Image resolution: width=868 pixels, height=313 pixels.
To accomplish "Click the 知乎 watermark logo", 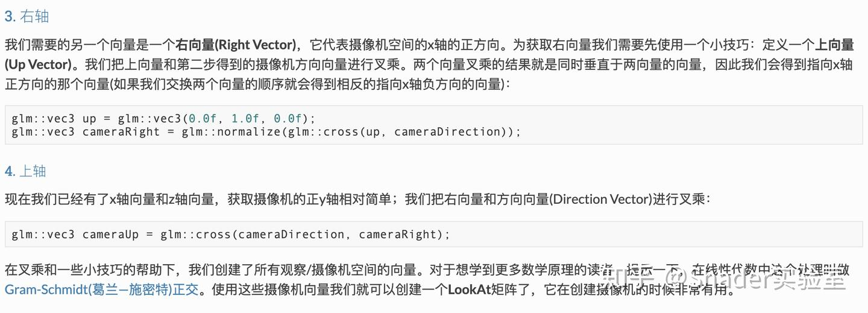I will 630,279.
